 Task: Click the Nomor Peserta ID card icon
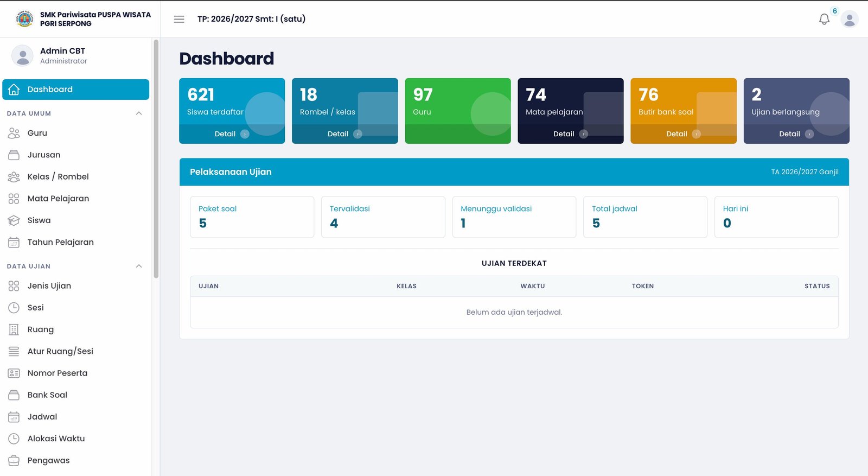coord(14,373)
